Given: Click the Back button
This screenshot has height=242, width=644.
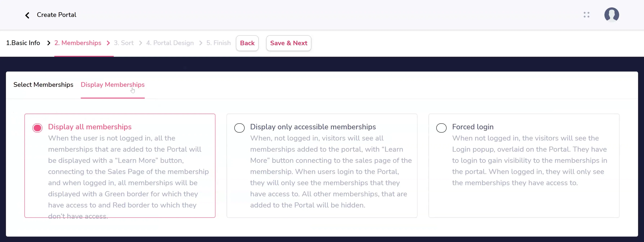Looking at the screenshot, I should (x=247, y=43).
